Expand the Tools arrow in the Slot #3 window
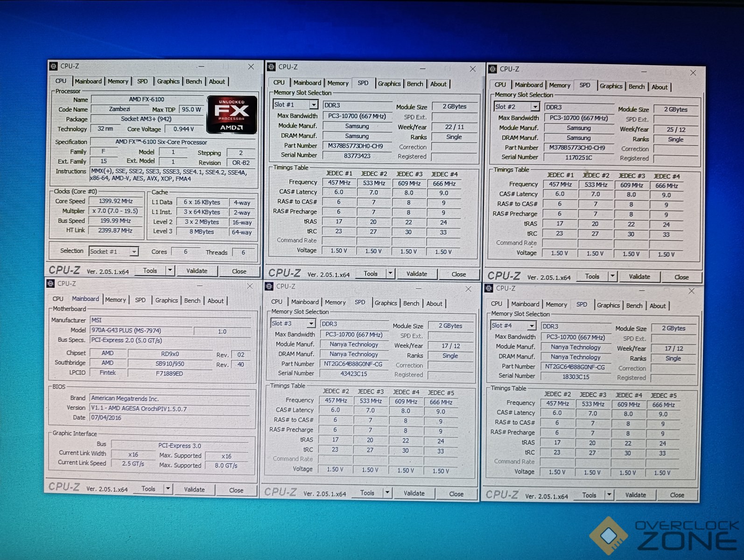The width and height of the screenshot is (744, 560). point(387,493)
